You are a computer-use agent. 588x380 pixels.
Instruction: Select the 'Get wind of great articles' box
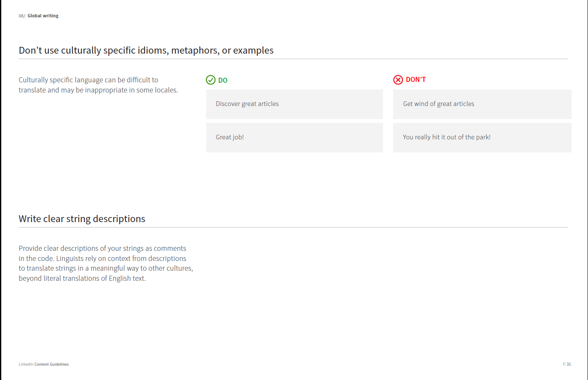click(482, 104)
